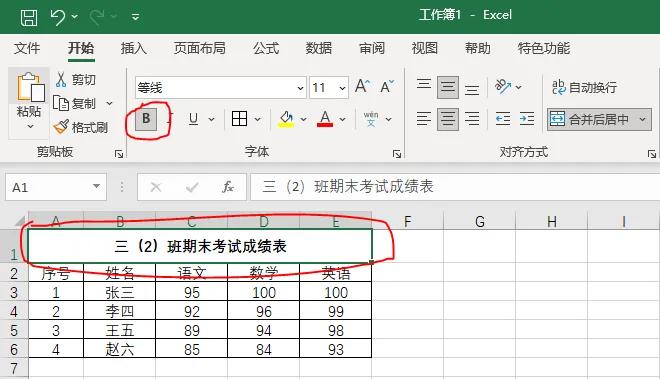Viewport: 660px width, 379px height.
Task: Open the 公式 tab
Action: click(266, 48)
